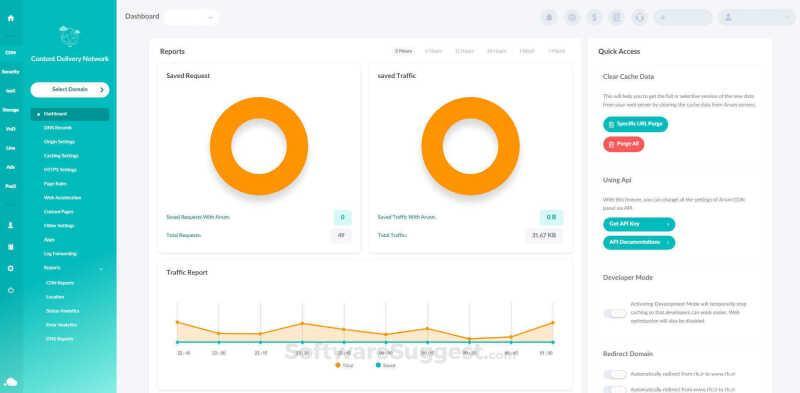Open Web Acceleration in the sidebar
The width and height of the screenshot is (800, 393).
pos(62,198)
